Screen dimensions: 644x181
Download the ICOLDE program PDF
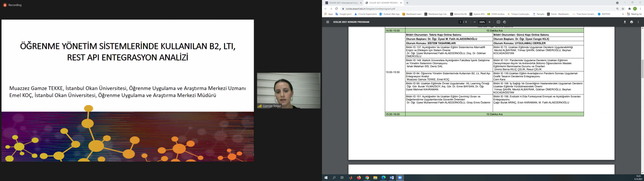625,22
